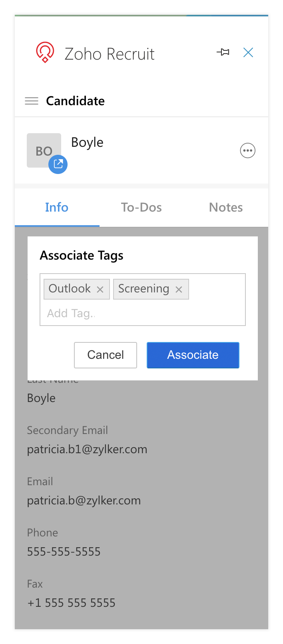Viewport: 283px width, 644px height.
Task: Switch to the Info tab
Action: point(57,207)
